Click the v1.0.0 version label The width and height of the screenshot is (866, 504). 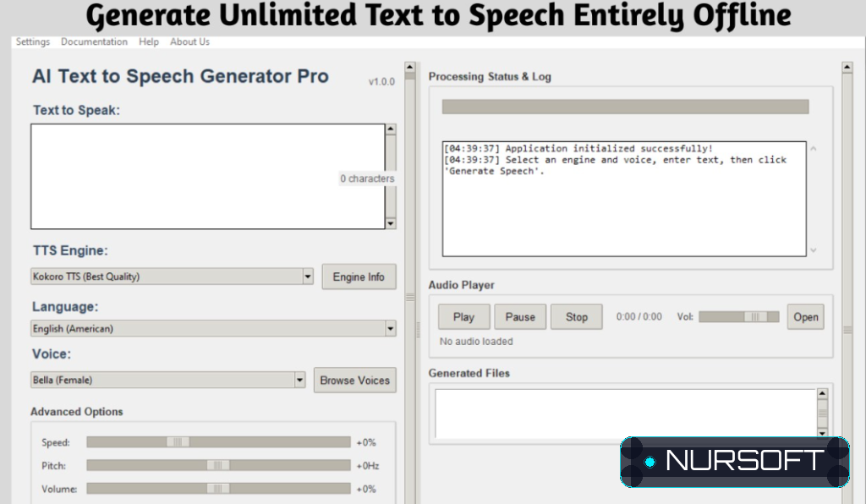pos(381,82)
